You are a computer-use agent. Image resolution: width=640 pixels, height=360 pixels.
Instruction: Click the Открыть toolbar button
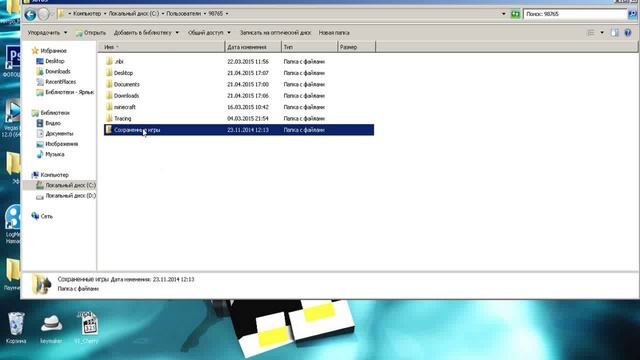[91, 33]
